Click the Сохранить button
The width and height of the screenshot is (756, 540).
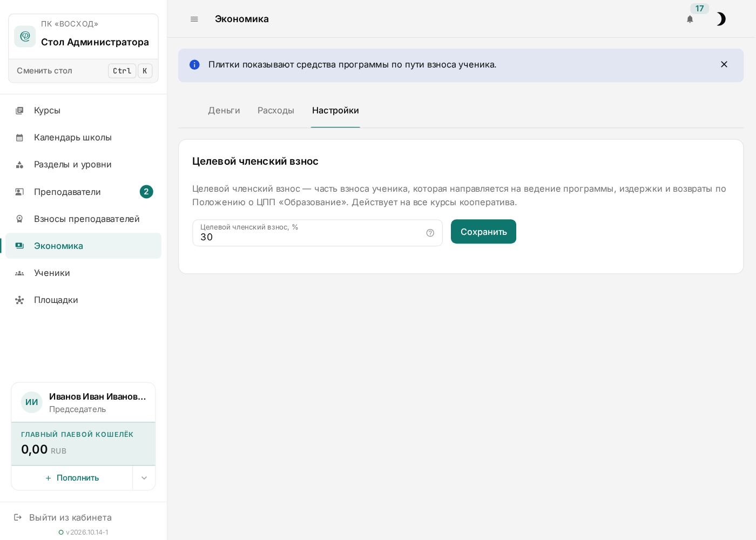(483, 232)
